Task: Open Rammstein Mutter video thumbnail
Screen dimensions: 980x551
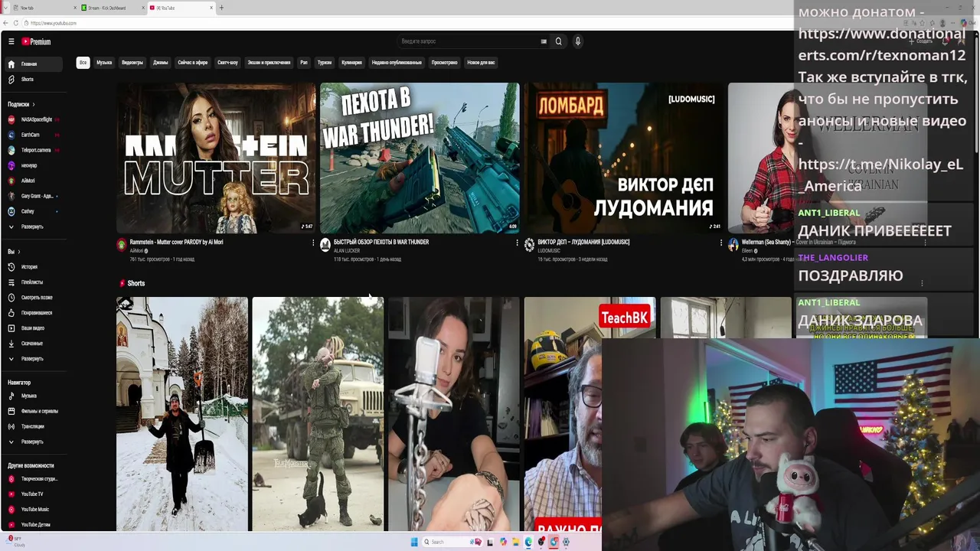Action: pos(216,158)
